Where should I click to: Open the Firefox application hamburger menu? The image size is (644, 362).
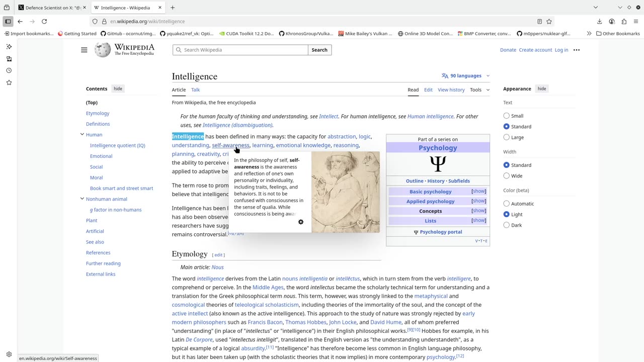636,22
